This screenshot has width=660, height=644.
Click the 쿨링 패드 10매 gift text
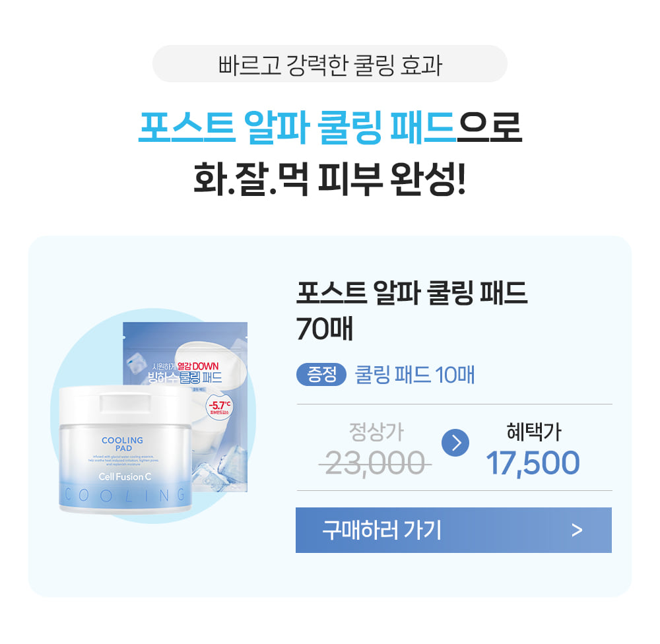414,375
